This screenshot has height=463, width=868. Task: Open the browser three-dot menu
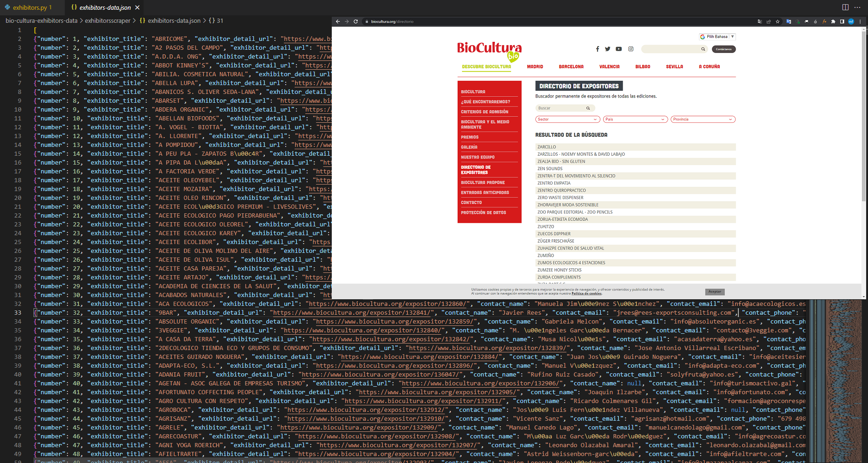[x=860, y=21]
